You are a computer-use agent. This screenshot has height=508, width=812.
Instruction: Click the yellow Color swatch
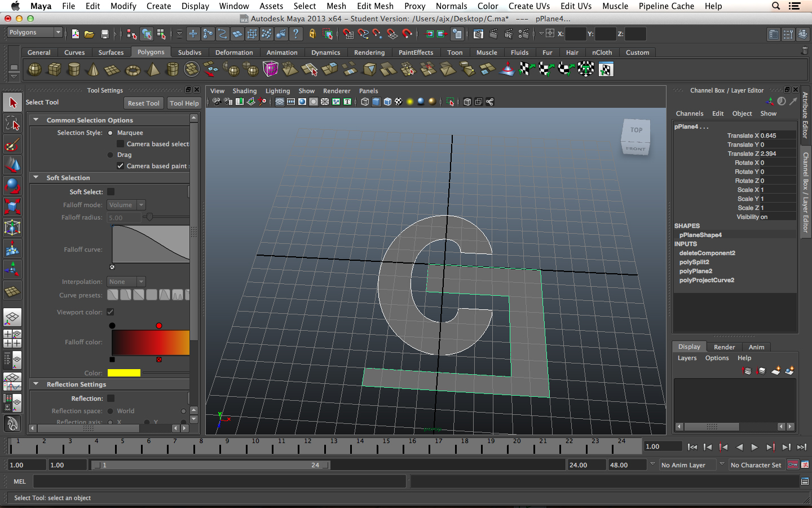click(x=123, y=373)
